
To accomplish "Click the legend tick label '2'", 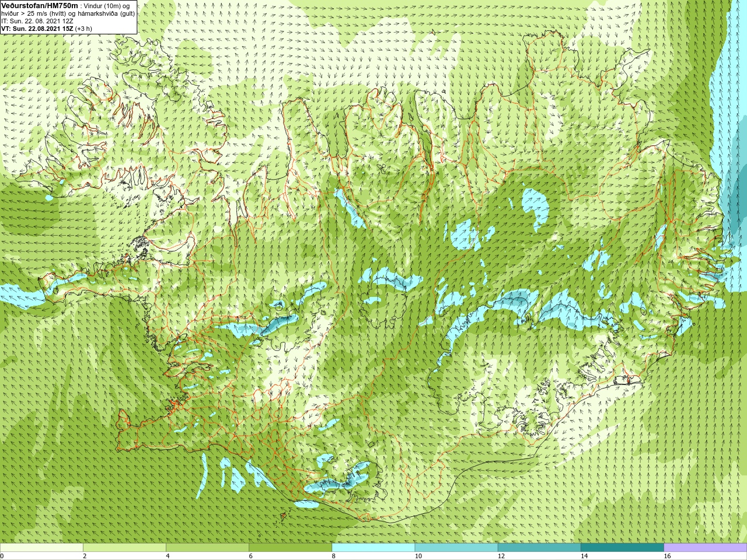I will (x=85, y=556).
